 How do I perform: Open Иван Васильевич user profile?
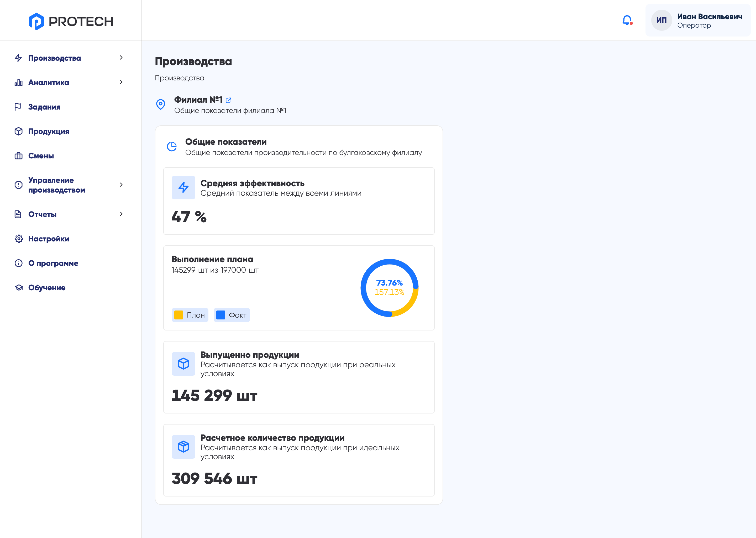(698, 20)
